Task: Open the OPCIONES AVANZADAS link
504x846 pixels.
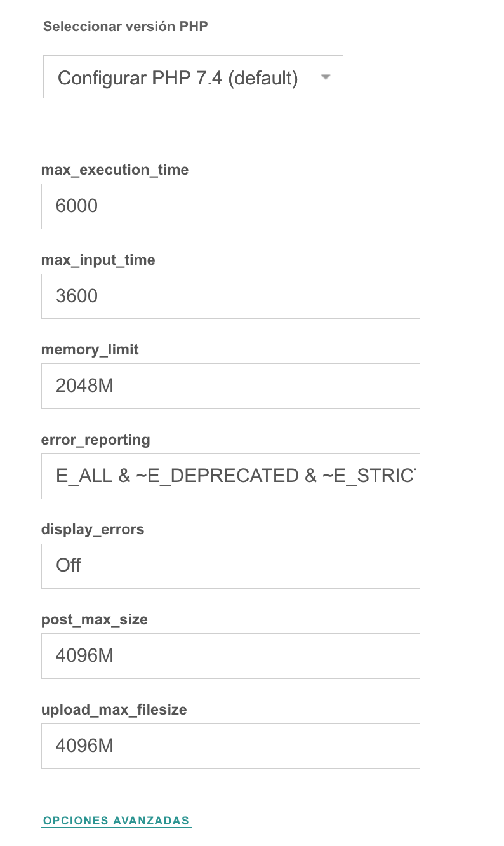Action: pos(117,821)
